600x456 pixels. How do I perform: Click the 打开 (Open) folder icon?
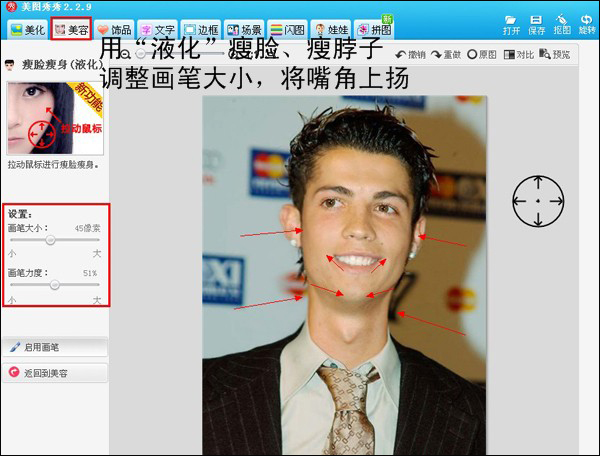511,24
